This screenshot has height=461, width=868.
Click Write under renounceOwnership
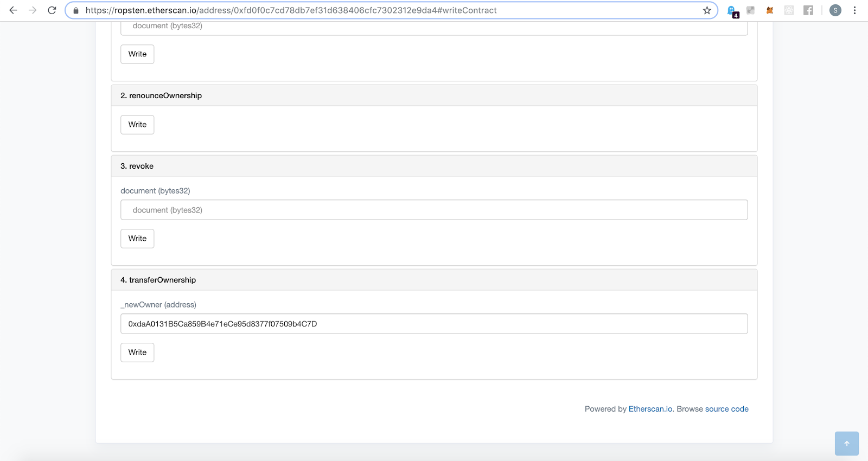pos(137,125)
